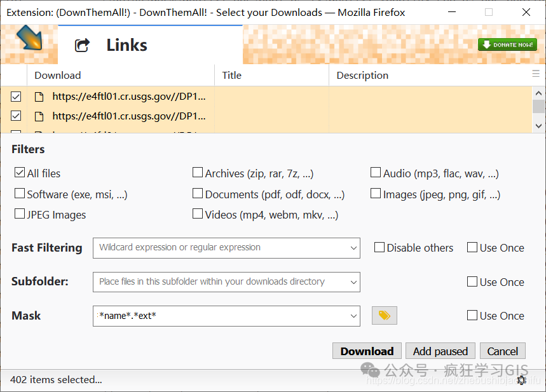Enable the Videos (mp4, webm, mkv) filter

pos(198,213)
